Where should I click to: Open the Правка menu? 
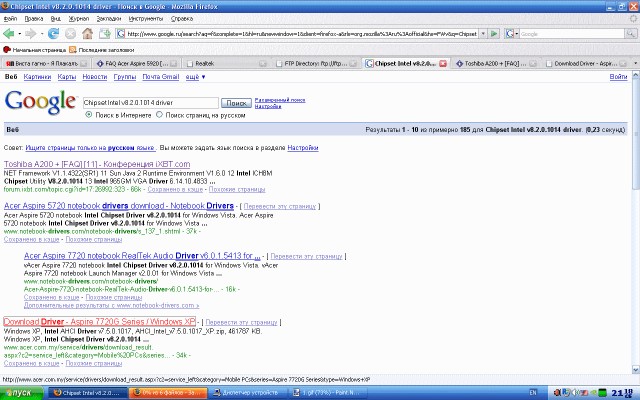click(33, 19)
